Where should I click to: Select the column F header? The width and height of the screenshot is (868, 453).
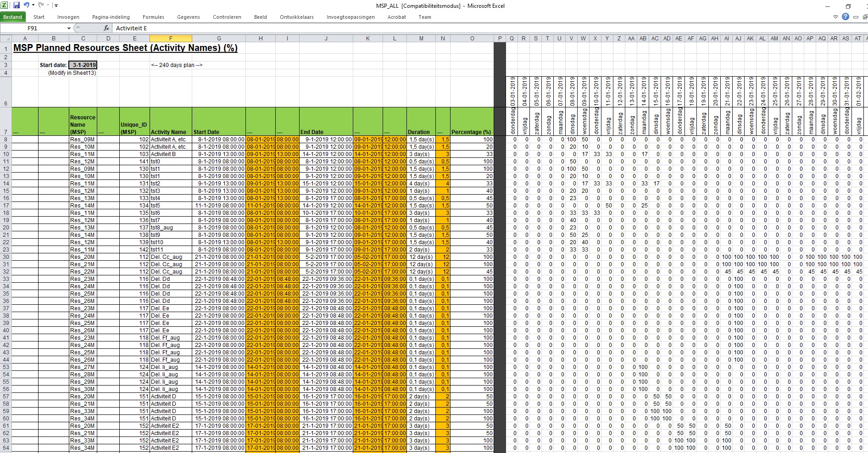coord(171,39)
